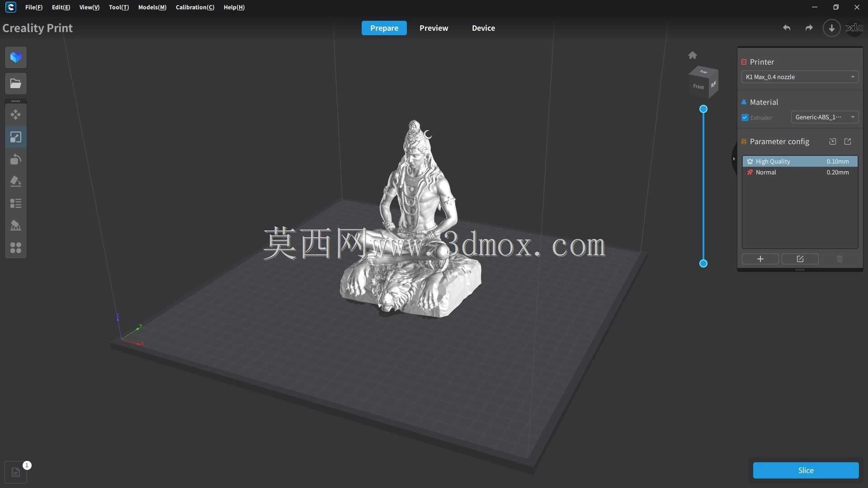Select the Normal 0.20mm profile
This screenshot has width=868, height=488.
pyautogui.click(x=800, y=172)
